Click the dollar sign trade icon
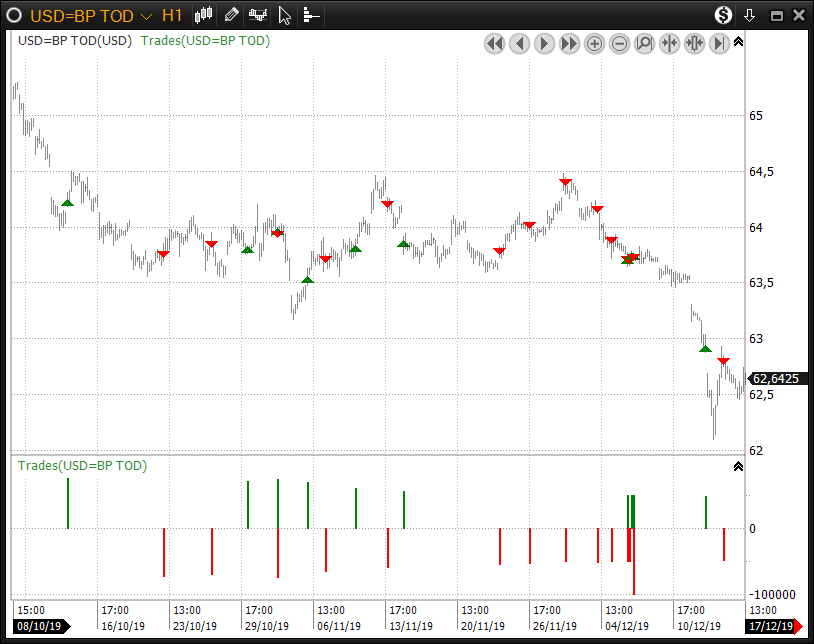Viewport: 814px width, 644px height. tap(723, 15)
